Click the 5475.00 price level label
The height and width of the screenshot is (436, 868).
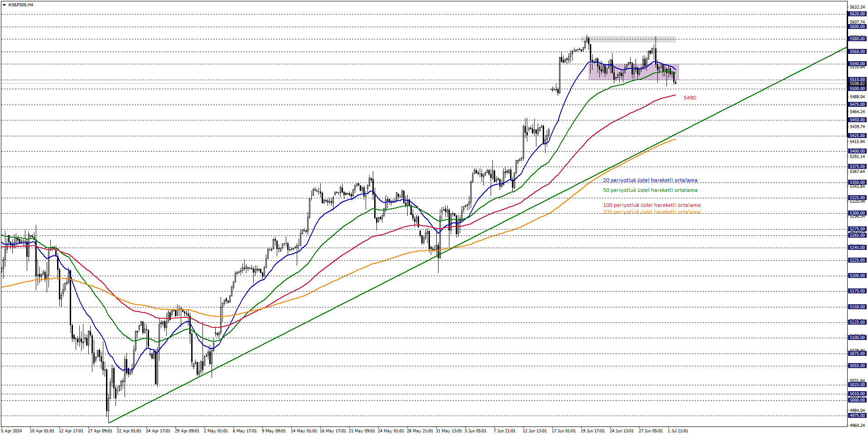tap(857, 105)
